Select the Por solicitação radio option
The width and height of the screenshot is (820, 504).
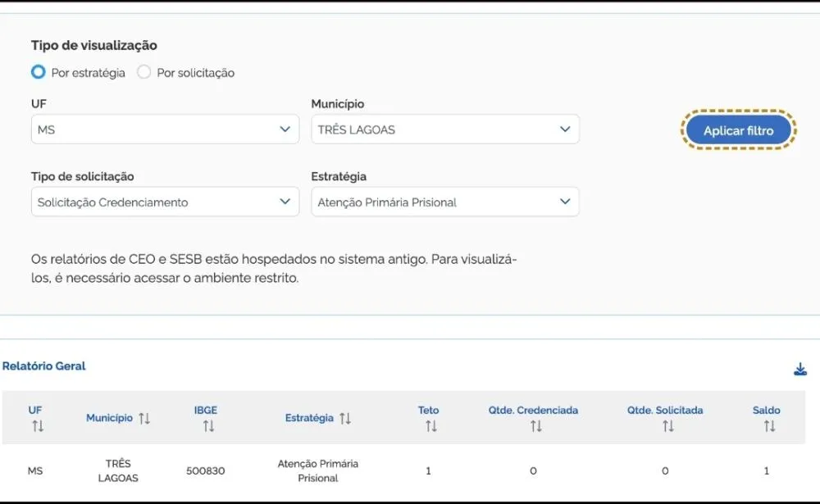point(144,72)
